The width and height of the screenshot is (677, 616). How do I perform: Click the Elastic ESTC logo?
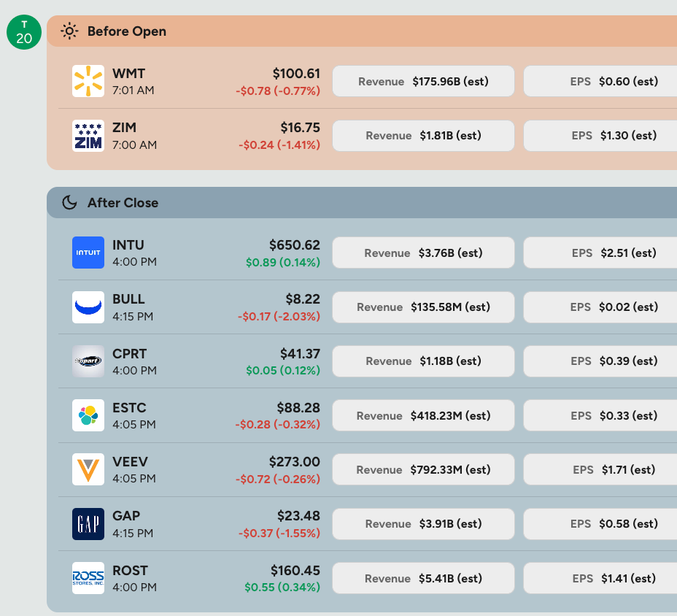[x=88, y=415]
